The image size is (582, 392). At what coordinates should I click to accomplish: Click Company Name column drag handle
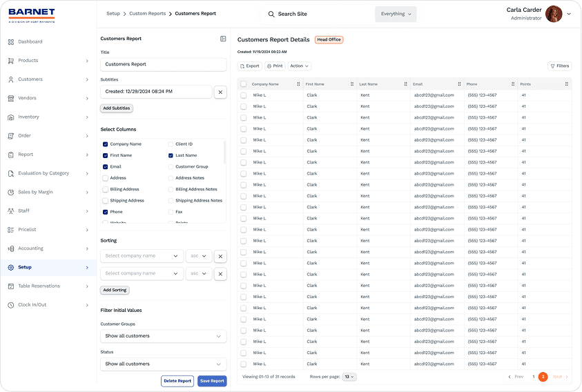(x=298, y=84)
